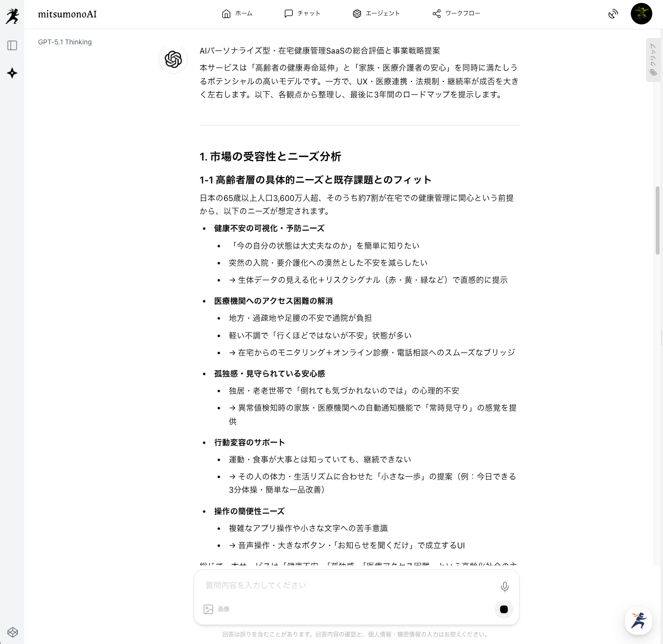
Task: Open the user profile avatar menu
Action: [x=641, y=14]
